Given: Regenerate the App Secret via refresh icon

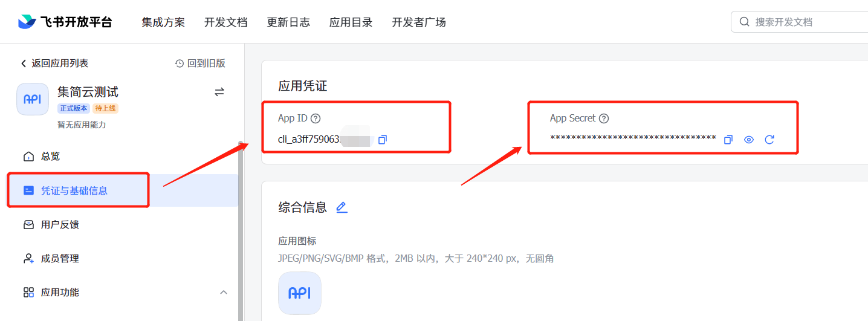Looking at the screenshot, I should click(x=769, y=140).
